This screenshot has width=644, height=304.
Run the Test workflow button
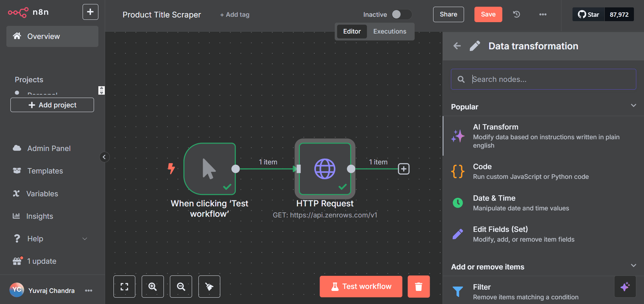pyautogui.click(x=361, y=287)
